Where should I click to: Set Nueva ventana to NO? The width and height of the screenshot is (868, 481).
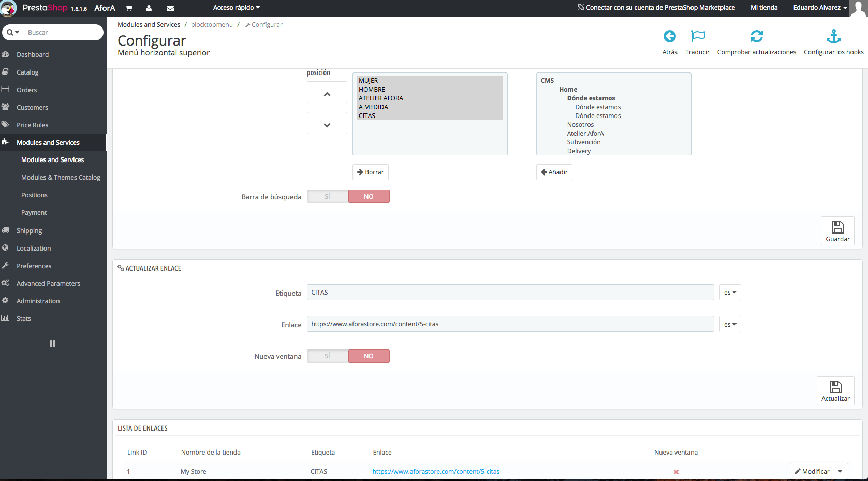369,356
